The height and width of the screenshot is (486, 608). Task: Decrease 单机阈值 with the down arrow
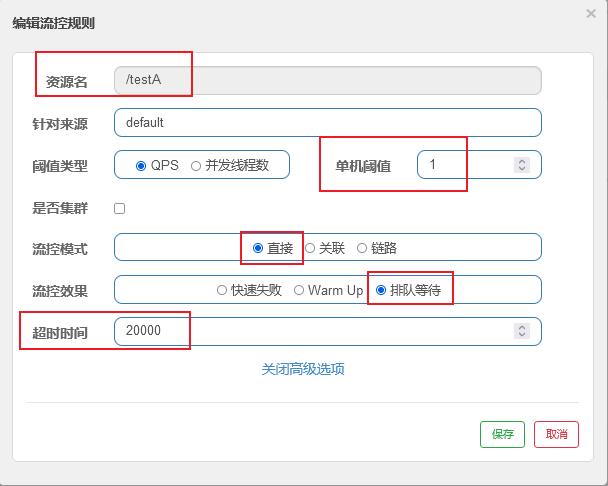pyautogui.click(x=521, y=169)
